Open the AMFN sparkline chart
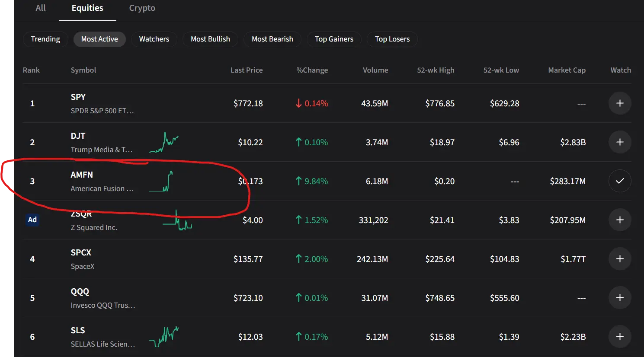The width and height of the screenshot is (644, 357). 161,181
